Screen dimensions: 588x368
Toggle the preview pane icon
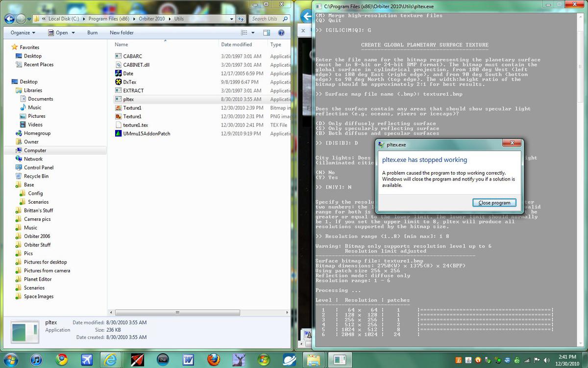click(267, 33)
